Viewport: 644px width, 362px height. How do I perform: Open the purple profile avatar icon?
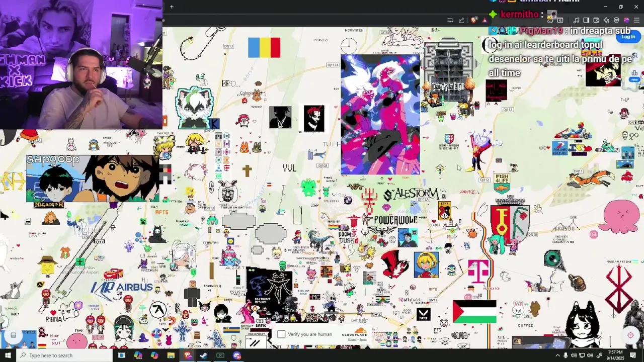click(x=626, y=20)
